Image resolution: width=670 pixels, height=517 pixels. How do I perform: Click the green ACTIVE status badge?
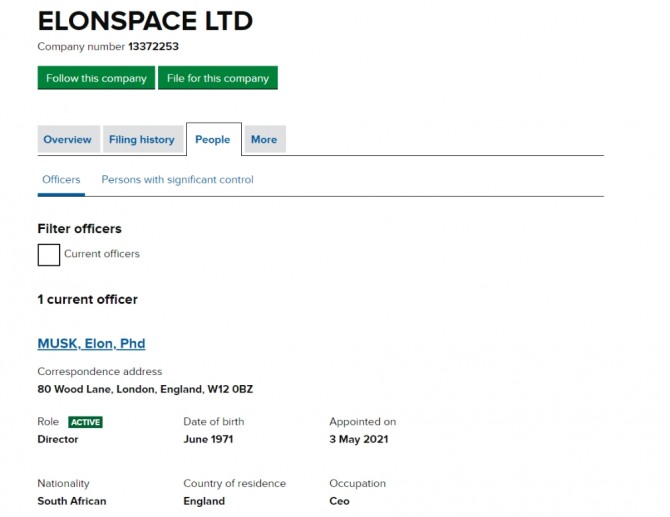click(85, 422)
